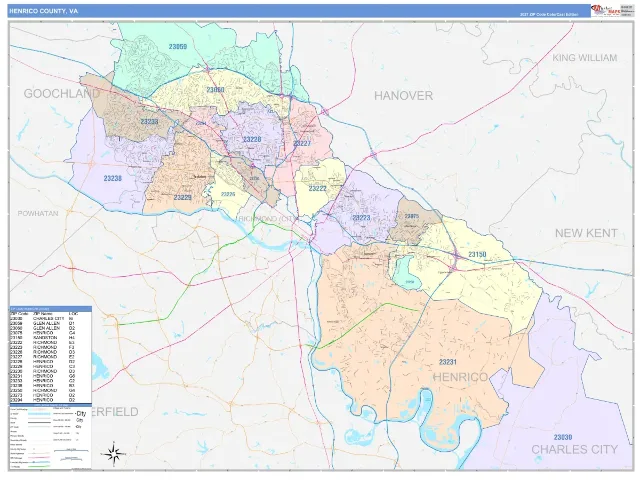This screenshot has width=640, height=480.
Task: Click the large HENRICO map label
Action: (x=460, y=377)
